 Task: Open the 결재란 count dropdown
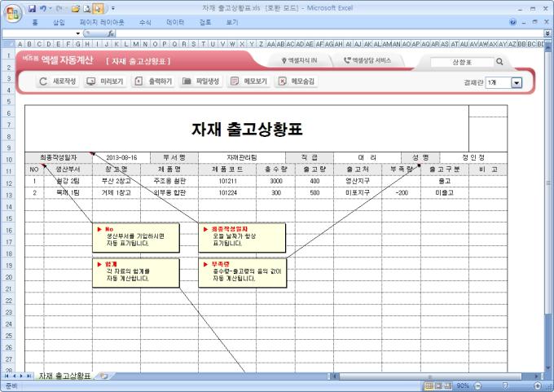pos(517,82)
